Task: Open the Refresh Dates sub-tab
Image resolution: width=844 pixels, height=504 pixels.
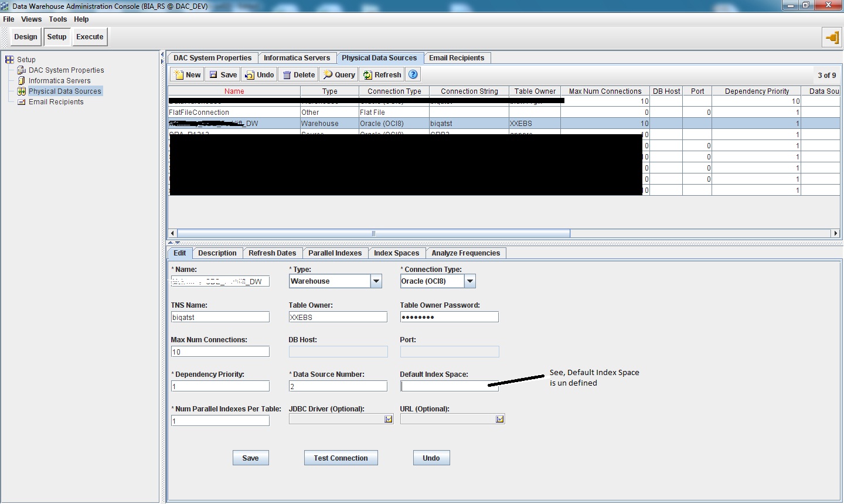Action: pyautogui.click(x=273, y=253)
